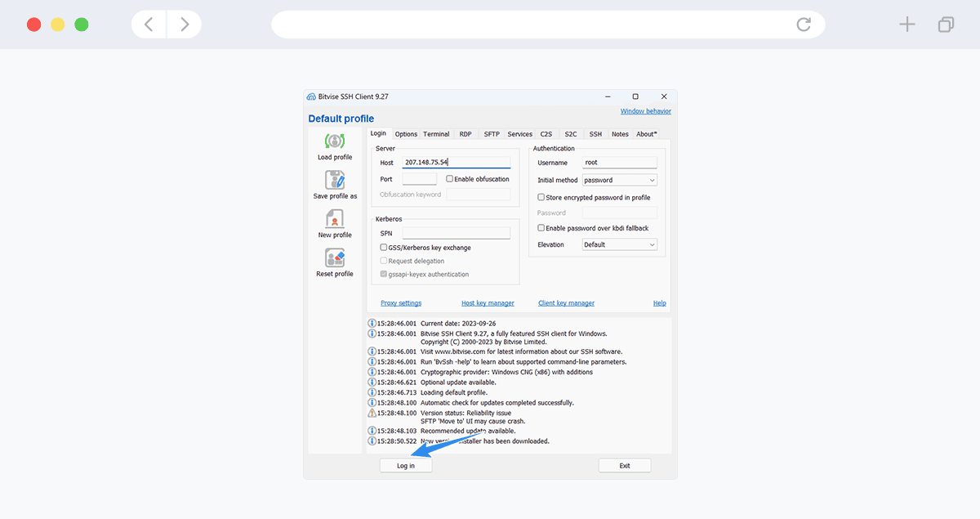Toggle Request delegation checkbox
This screenshot has height=519, width=980.
tap(384, 261)
